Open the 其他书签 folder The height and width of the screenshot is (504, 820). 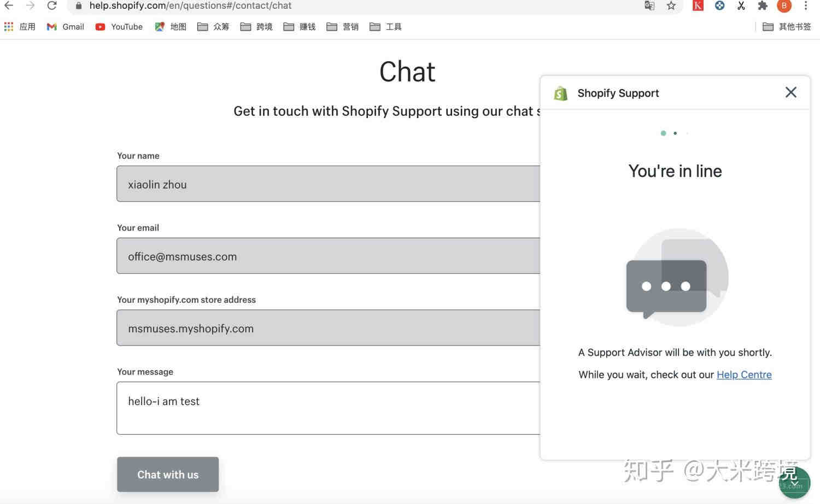(x=787, y=27)
